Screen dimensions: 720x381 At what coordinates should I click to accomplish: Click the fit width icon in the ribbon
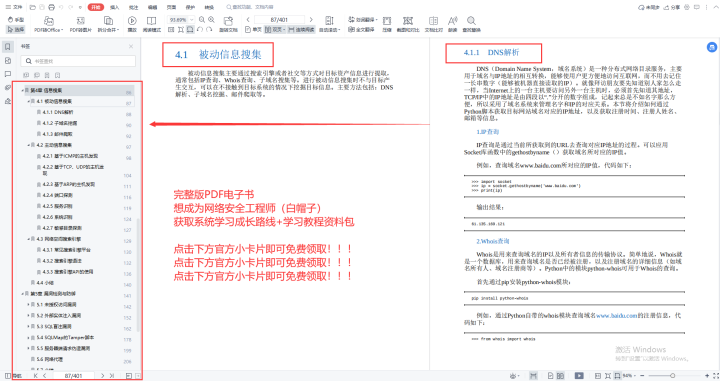(x=190, y=29)
